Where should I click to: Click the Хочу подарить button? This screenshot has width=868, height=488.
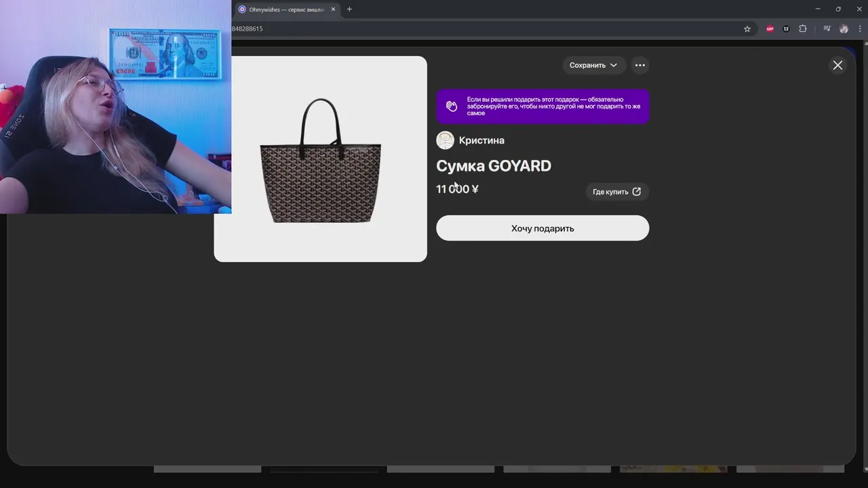(x=542, y=228)
